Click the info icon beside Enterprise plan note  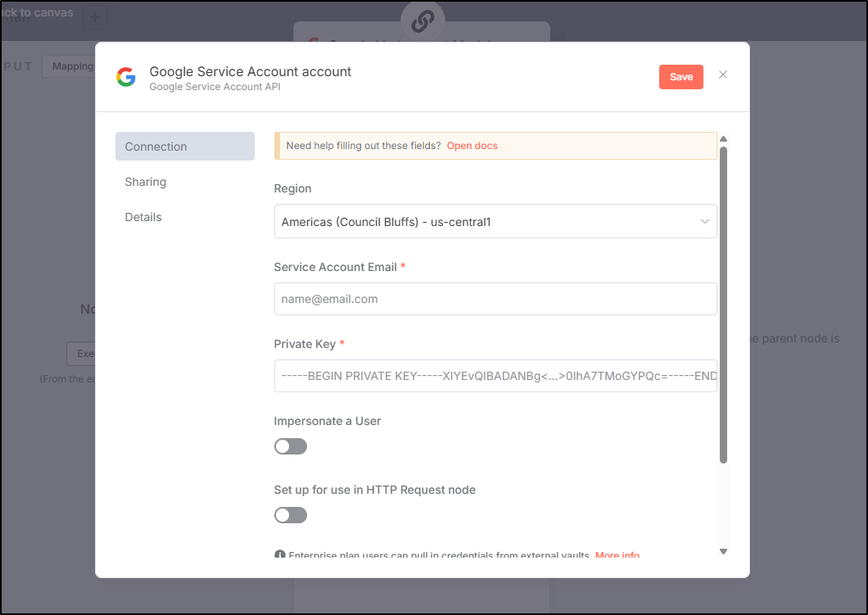280,554
